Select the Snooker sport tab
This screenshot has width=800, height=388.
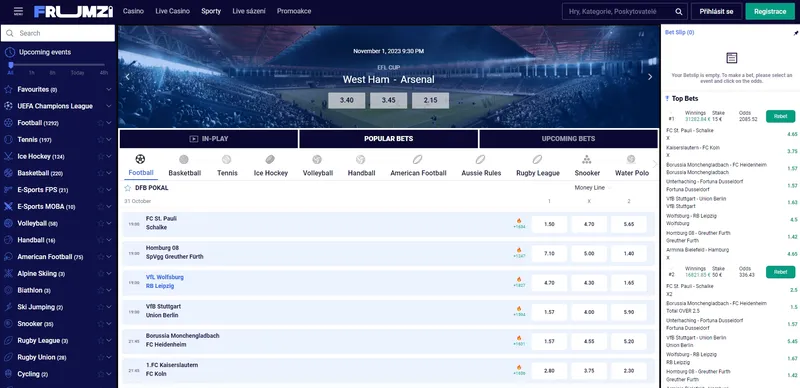(587, 165)
